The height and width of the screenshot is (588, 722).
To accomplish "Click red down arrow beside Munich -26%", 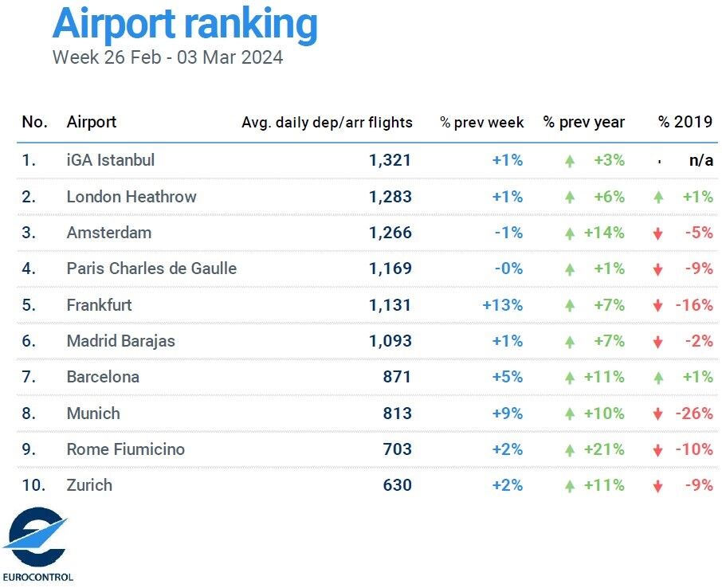I will pos(658,414).
